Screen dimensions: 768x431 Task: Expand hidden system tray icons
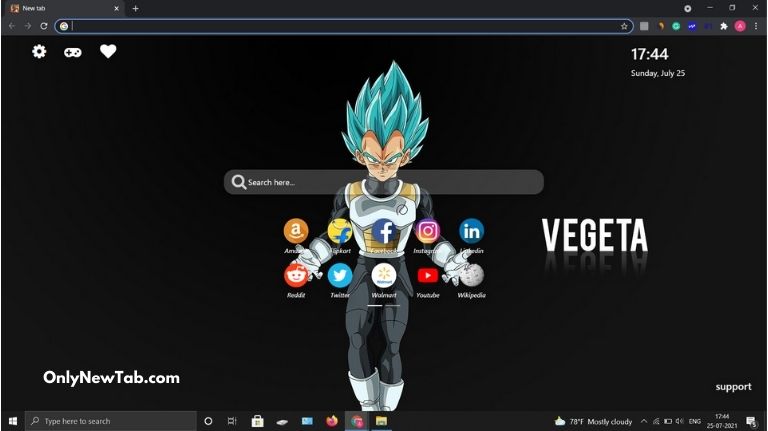[x=644, y=421]
